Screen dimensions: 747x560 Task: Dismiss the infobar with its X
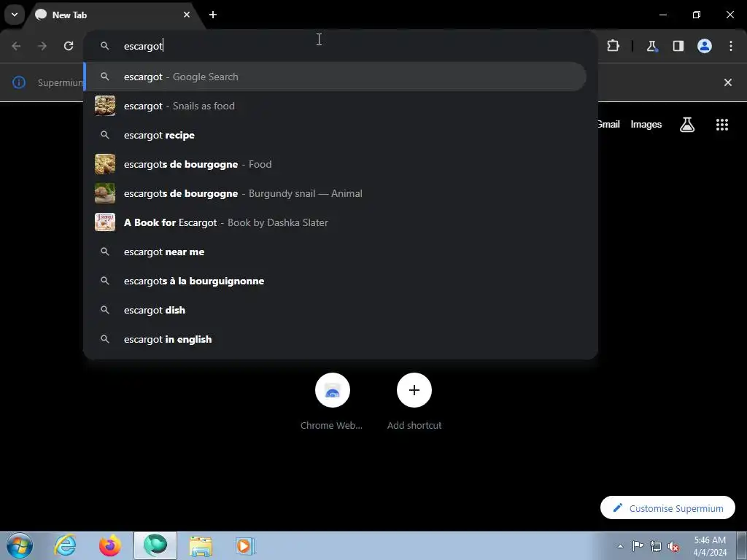point(728,82)
